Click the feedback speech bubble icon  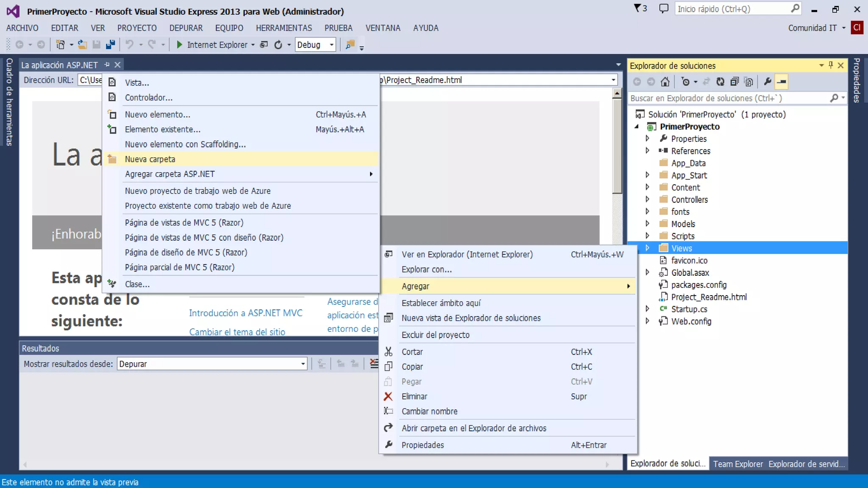click(x=664, y=8)
